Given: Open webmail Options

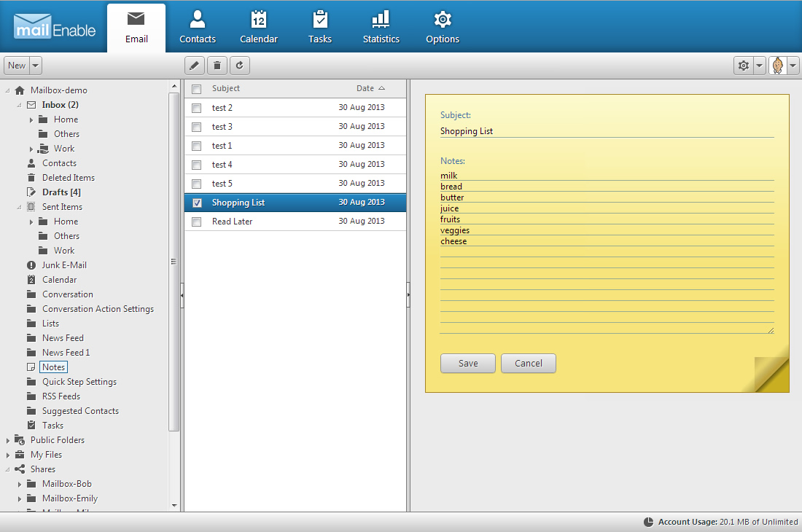Looking at the screenshot, I should click(442, 26).
